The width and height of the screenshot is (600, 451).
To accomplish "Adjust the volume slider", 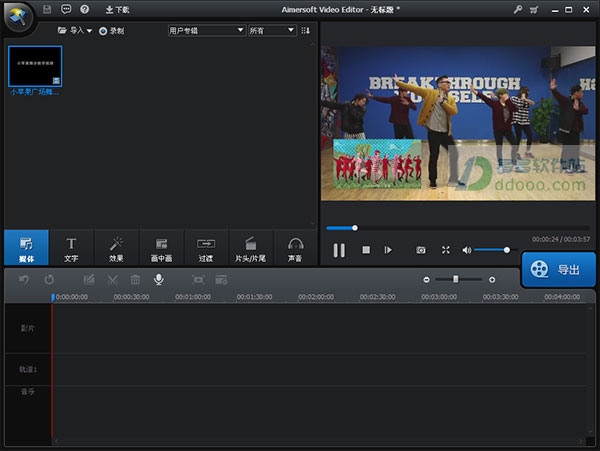I will pyautogui.click(x=496, y=250).
